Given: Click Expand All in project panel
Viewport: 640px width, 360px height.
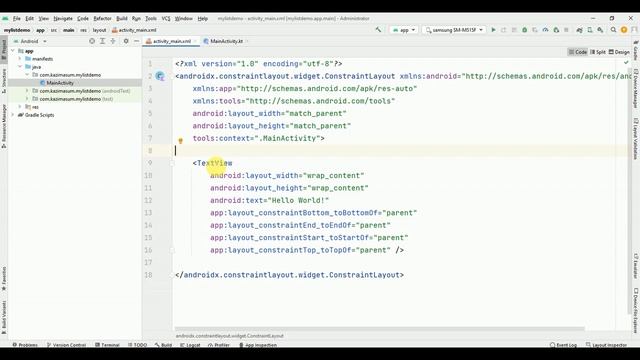Looking at the screenshot, I should click(102, 41).
